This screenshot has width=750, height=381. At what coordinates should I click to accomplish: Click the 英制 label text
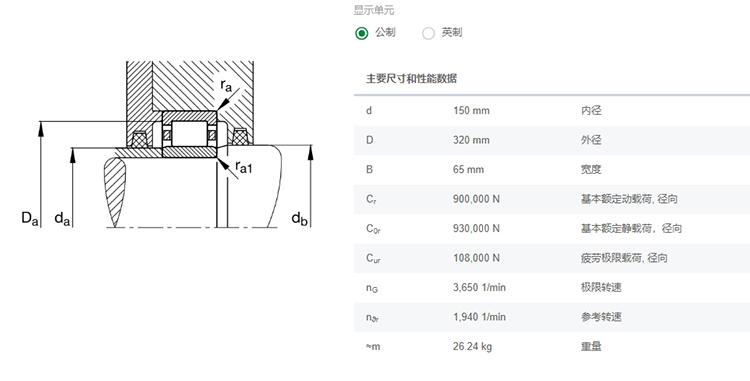[452, 33]
